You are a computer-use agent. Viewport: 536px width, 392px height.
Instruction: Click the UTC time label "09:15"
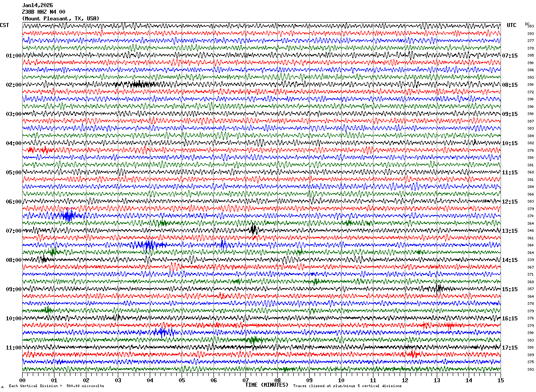pos(510,114)
